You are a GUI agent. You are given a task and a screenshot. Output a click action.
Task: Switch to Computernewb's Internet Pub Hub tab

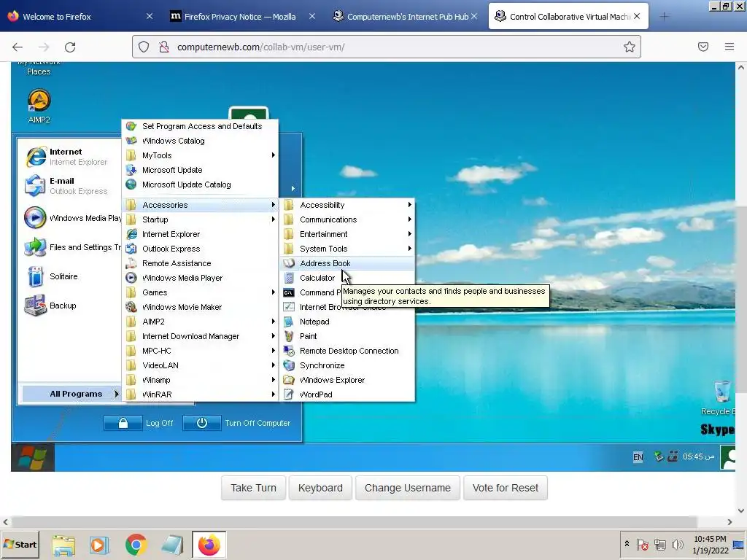(x=403, y=17)
